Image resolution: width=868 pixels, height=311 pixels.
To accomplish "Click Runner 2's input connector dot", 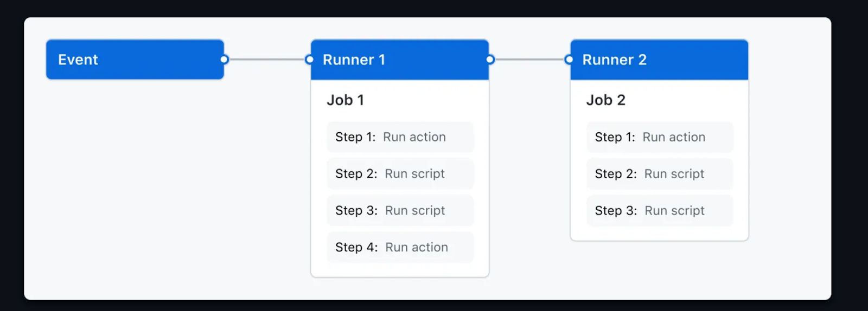I will 569,60.
